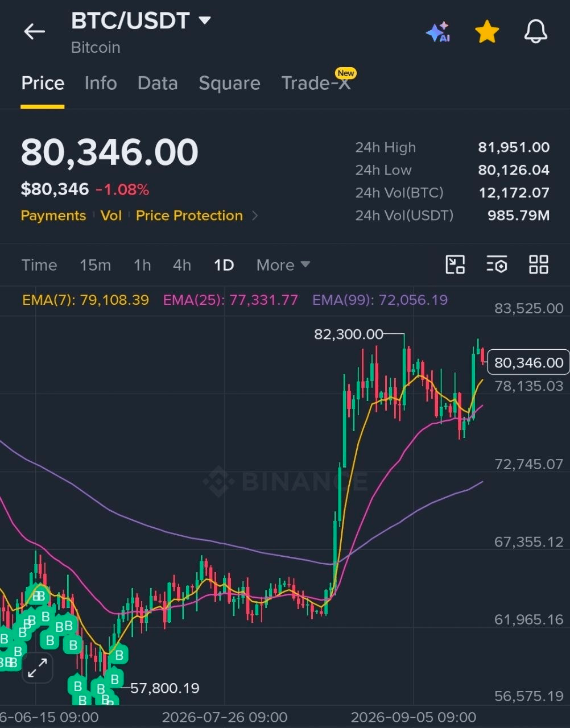This screenshot has width=570, height=728.
Task: Switch to the Square tab
Action: [x=229, y=83]
